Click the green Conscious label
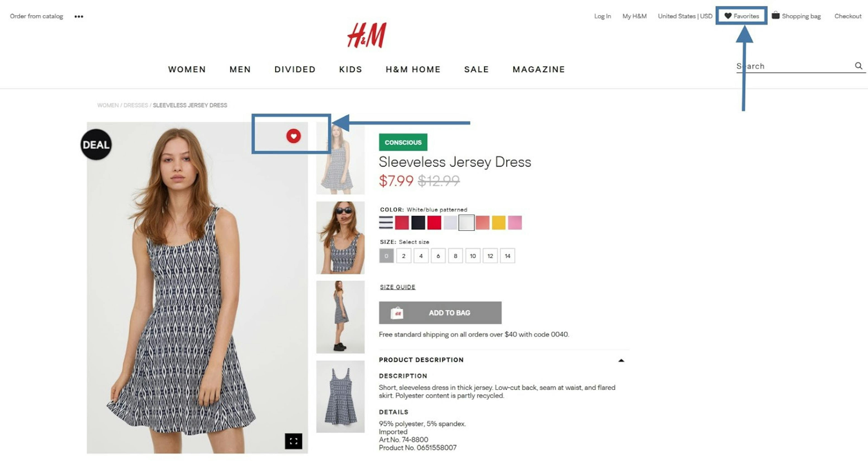The image size is (868, 461). tap(403, 142)
